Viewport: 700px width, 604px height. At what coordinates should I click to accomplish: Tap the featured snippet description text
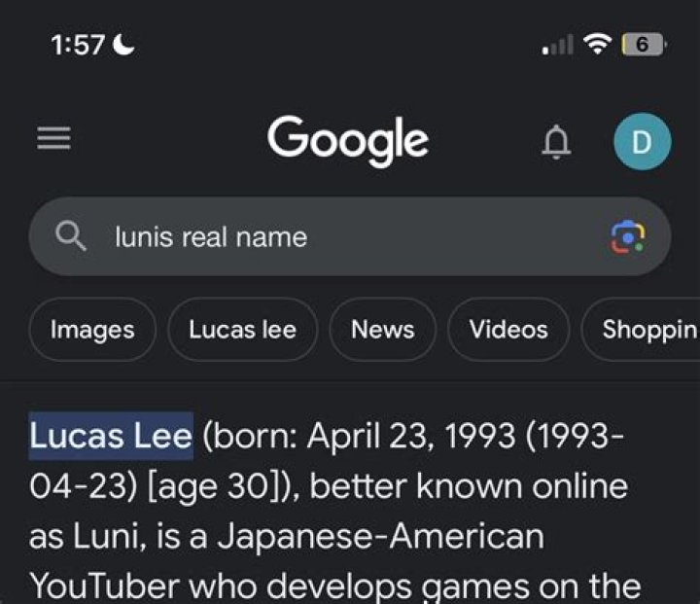pyautogui.click(x=331, y=535)
